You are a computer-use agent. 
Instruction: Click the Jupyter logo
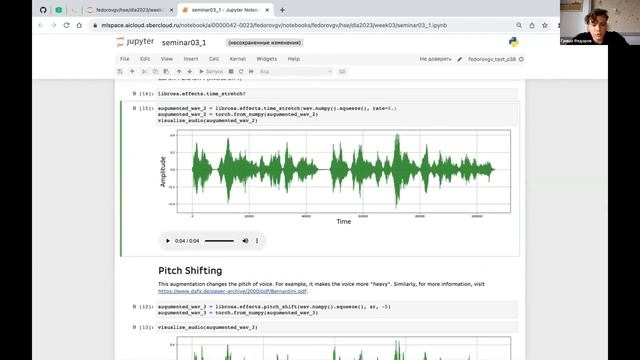(135, 42)
